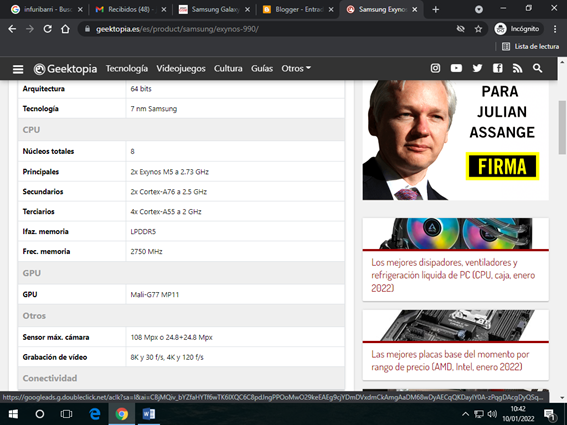Click the LPDDR5 memory interface link
This screenshot has width=567, height=425.
(143, 231)
